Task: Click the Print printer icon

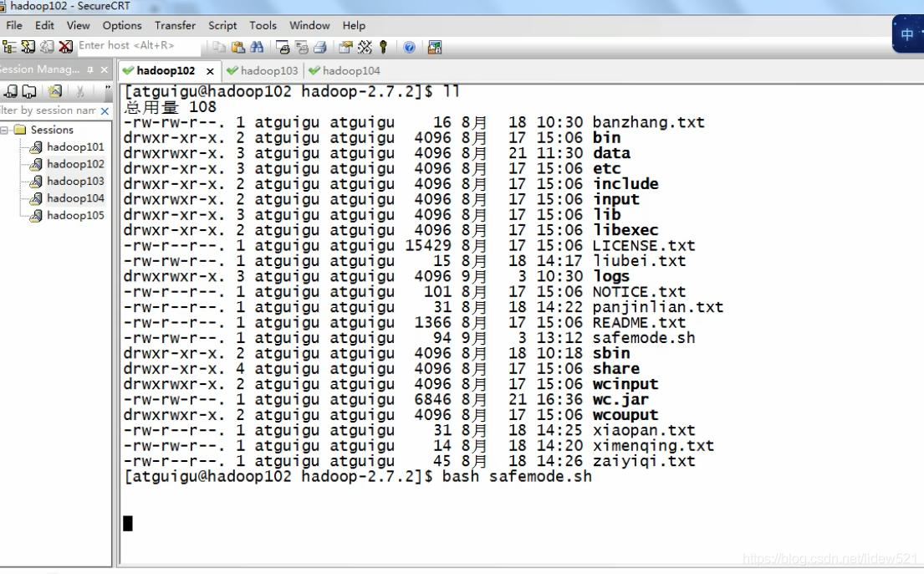Action: 320,47
